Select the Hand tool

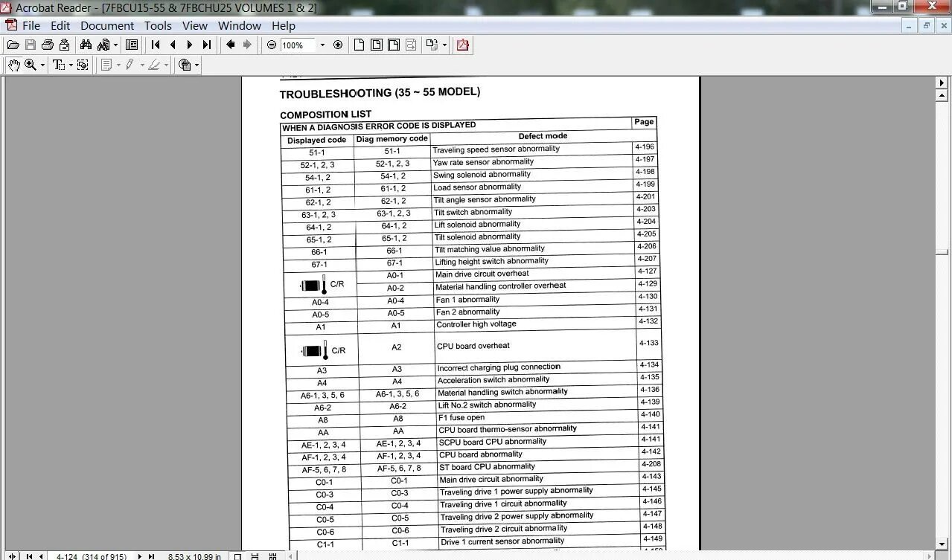point(13,65)
